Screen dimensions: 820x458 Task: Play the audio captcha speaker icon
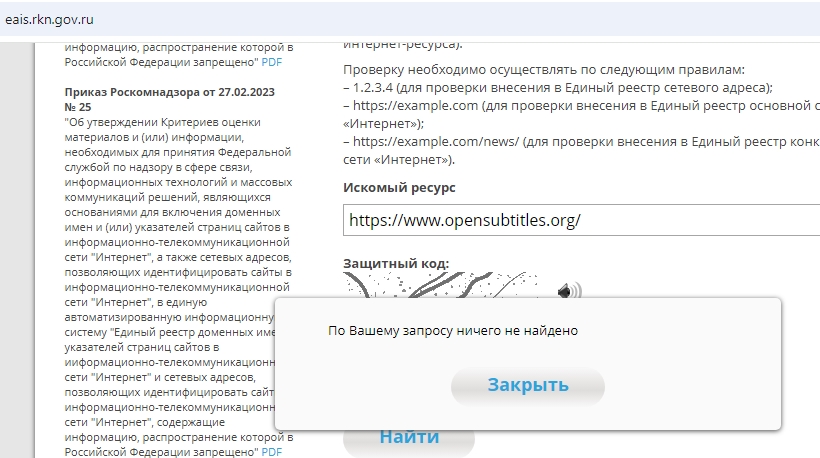tap(570, 290)
